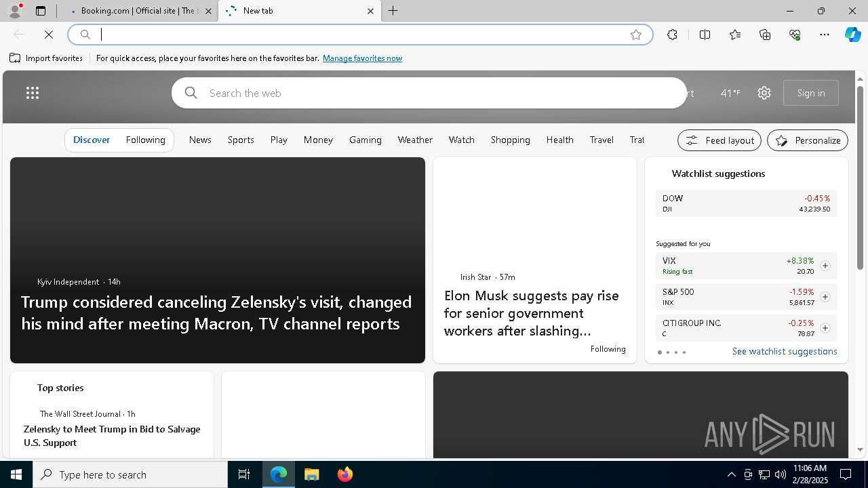The image size is (868, 488).
Task: Open See watchlist suggestions link
Action: click(785, 351)
